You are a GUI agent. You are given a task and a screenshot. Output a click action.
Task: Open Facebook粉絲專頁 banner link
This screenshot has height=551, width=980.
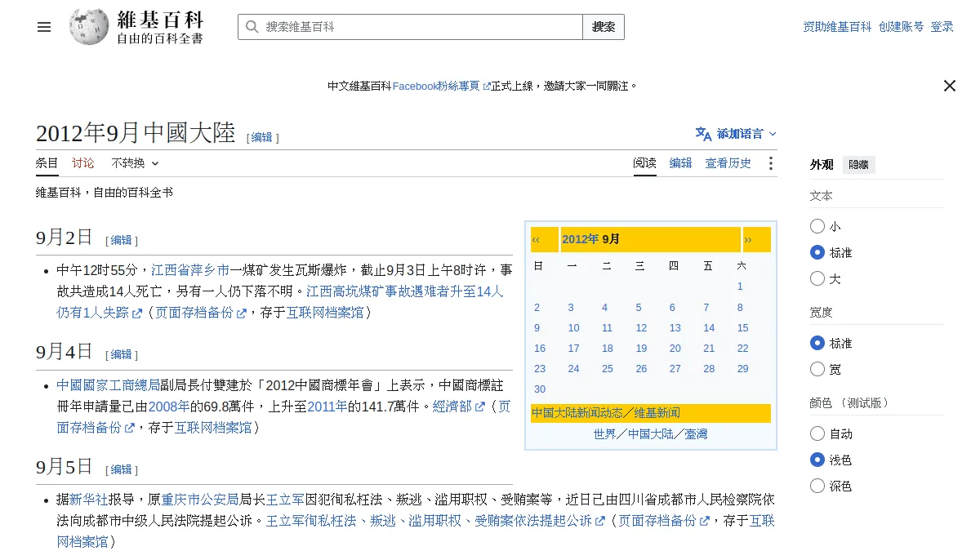click(442, 86)
